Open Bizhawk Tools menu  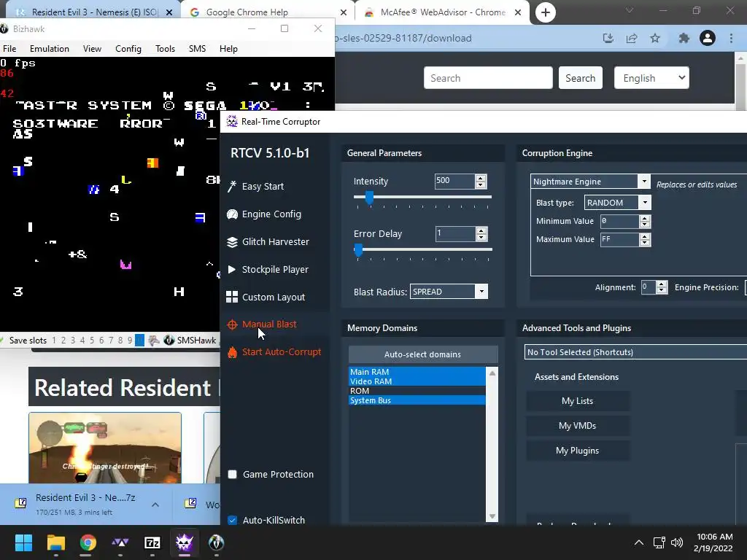166,49
